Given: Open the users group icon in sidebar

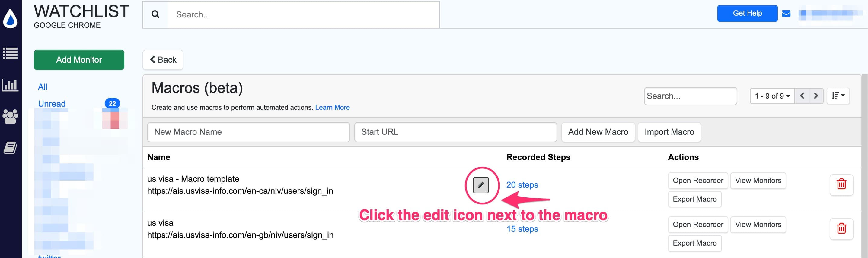Looking at the screenshot, I should [x=11, y=116].
